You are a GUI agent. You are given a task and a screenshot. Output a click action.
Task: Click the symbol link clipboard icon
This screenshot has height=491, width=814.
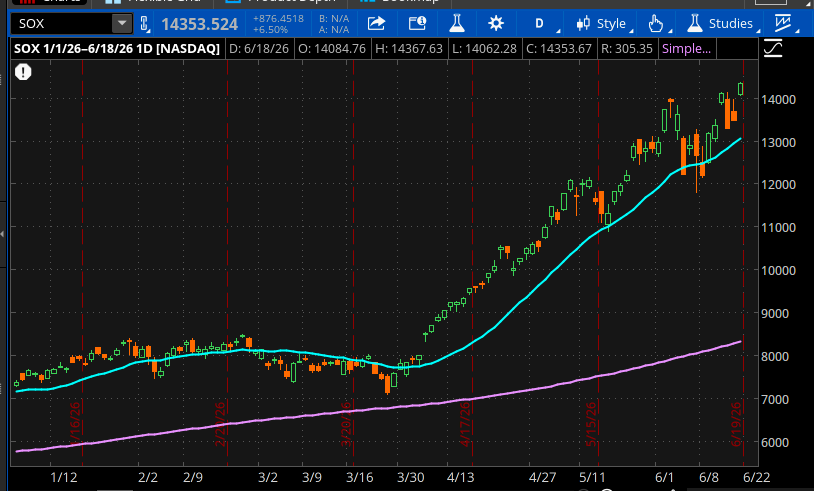145,24
